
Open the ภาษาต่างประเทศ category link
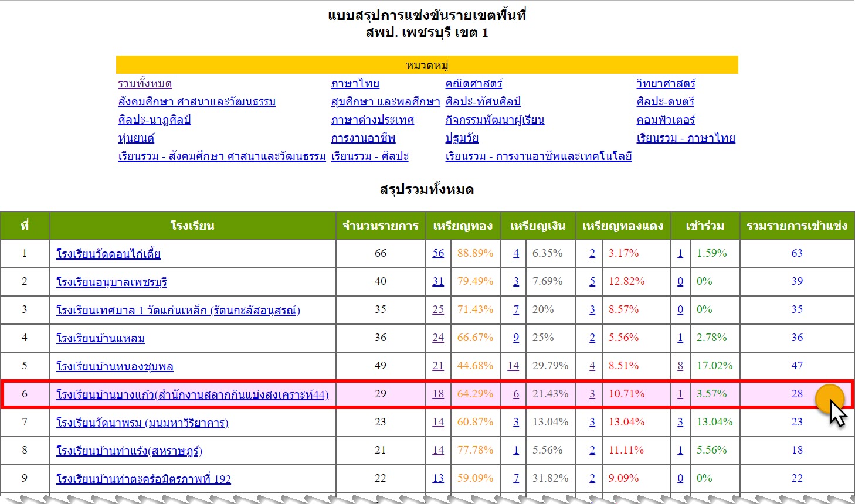[x=372, y=120]
